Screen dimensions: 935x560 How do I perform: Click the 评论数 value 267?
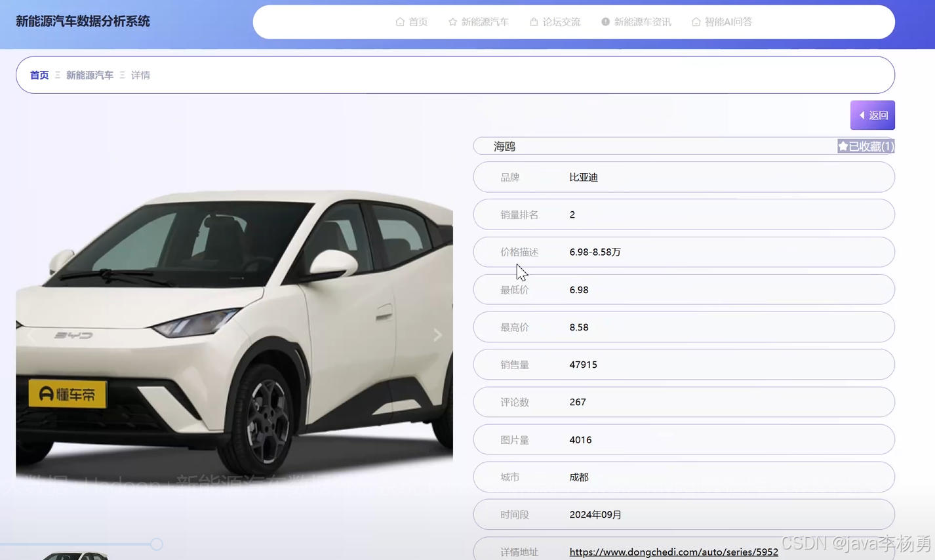coord(578,402)
